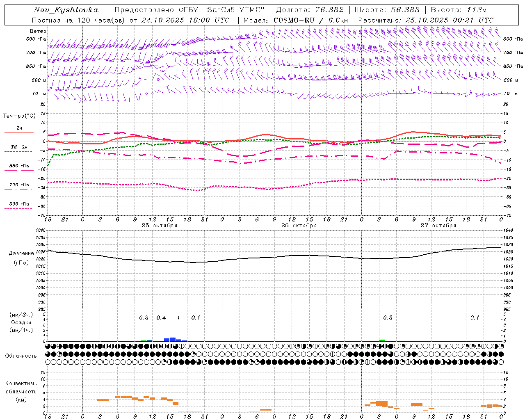
Task: Click the Конвективн. label
Action: coord(21,383)
